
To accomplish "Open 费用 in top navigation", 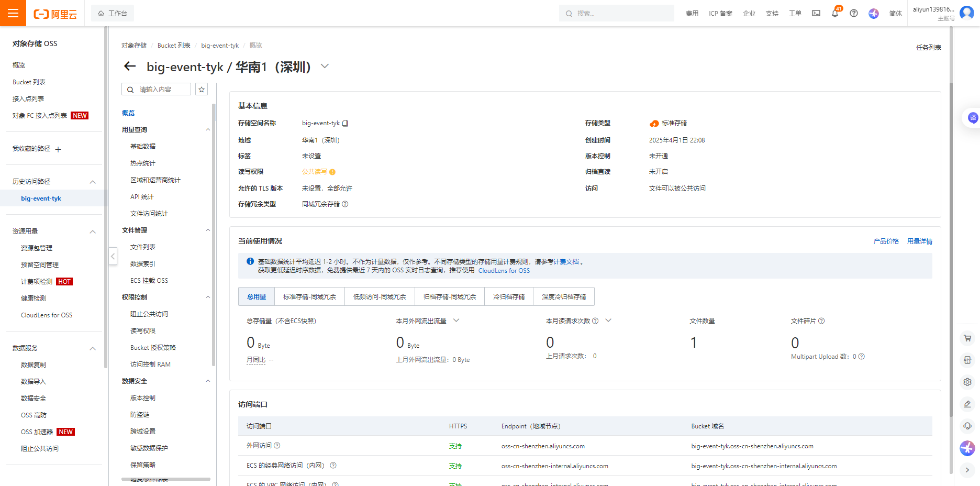I will 692,14.
